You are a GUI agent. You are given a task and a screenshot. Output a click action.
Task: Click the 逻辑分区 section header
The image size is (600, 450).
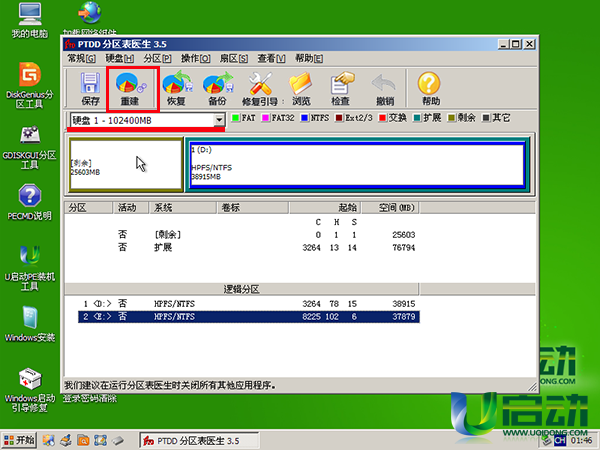click(242, 289)
